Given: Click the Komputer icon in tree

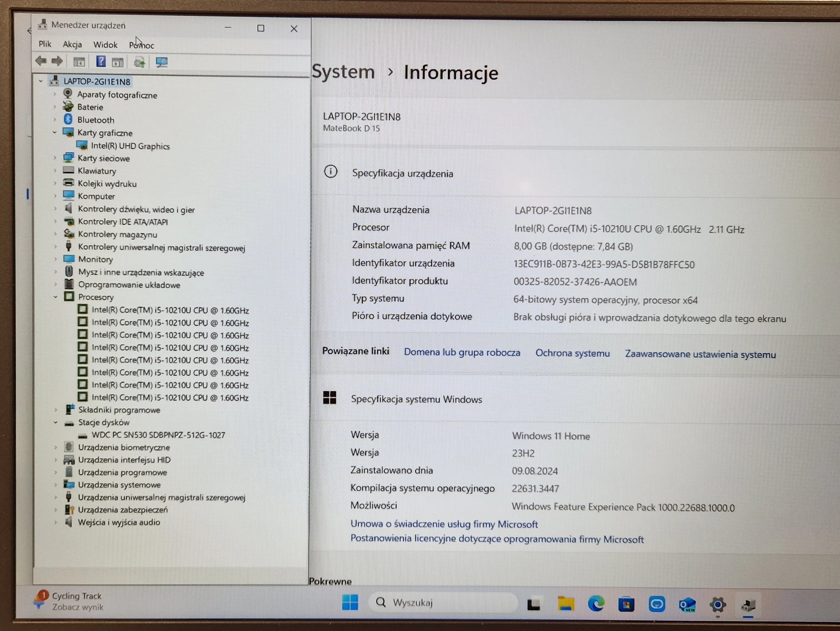Looking at the screenshot, I should tap(69, 196).
